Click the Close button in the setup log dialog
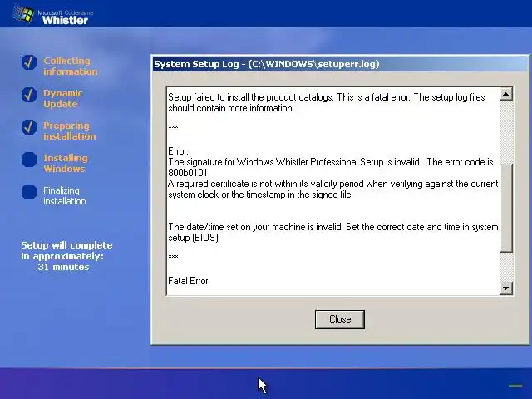The height and width of the screenshot is (399, 532). tap(340, 319)
